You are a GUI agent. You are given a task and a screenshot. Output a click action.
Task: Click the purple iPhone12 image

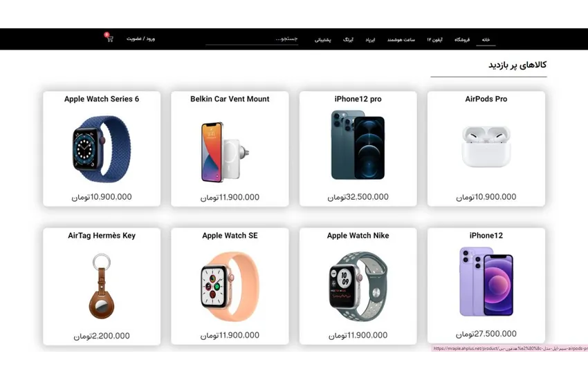(486, 281)
